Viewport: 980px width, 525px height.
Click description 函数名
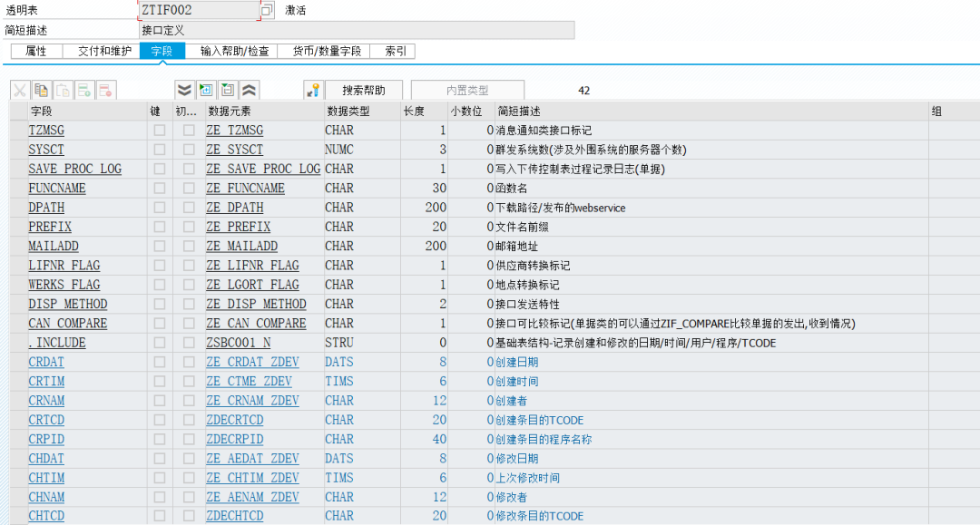512,189
